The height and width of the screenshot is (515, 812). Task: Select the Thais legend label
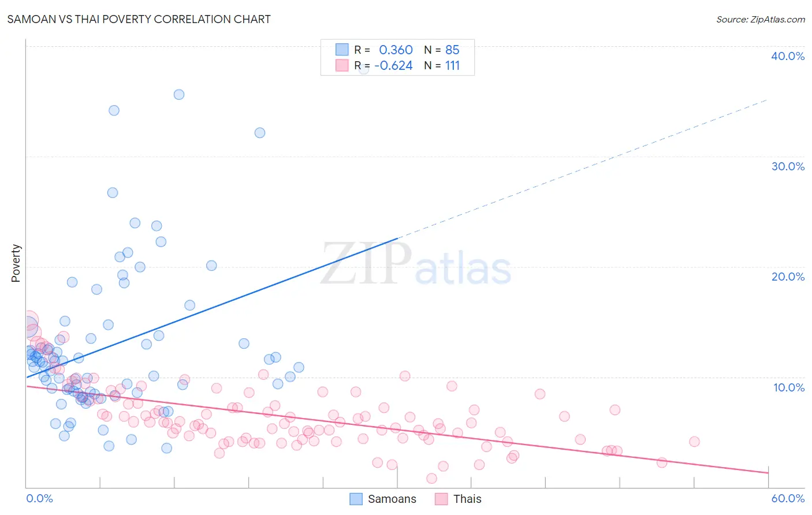(467, 499)
